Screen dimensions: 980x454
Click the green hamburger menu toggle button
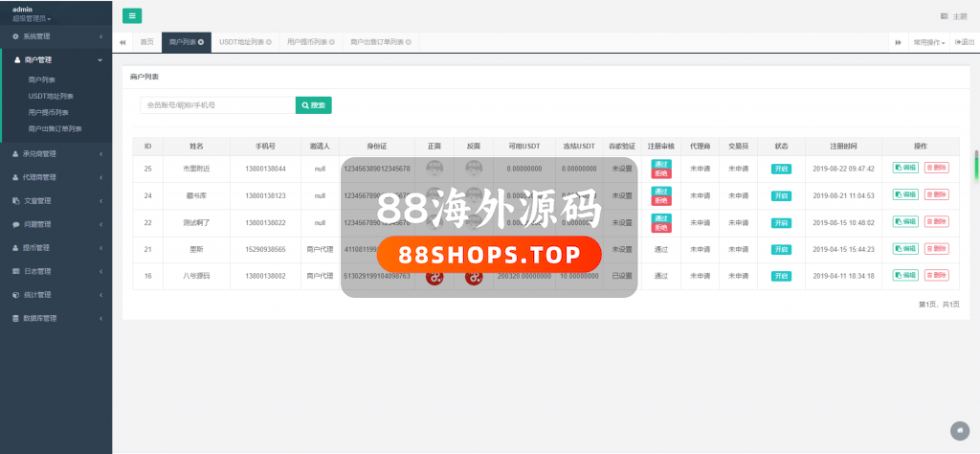132,15
